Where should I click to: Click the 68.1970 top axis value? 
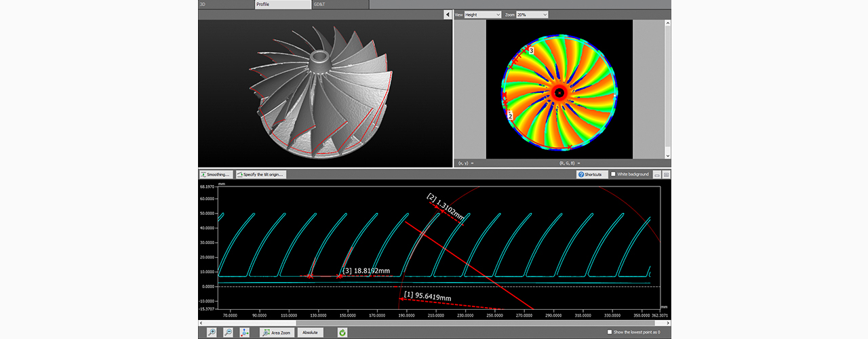[x=207, y=186]
